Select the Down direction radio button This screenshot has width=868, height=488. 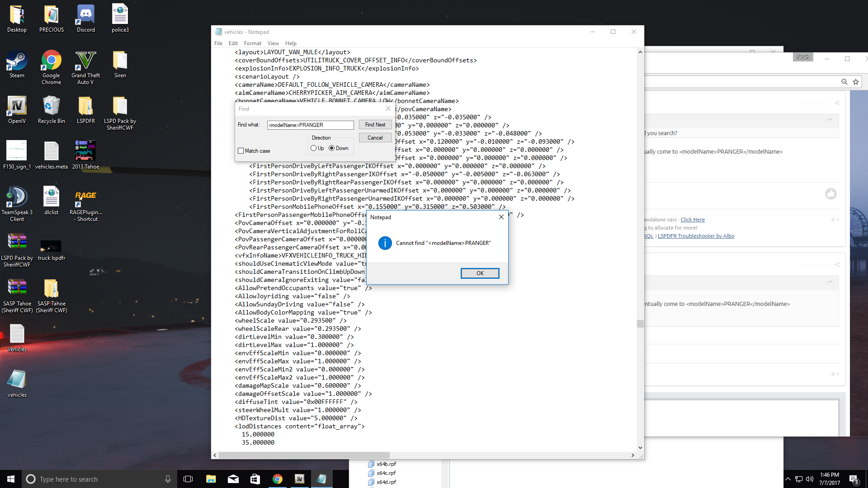tap(332, 148)
